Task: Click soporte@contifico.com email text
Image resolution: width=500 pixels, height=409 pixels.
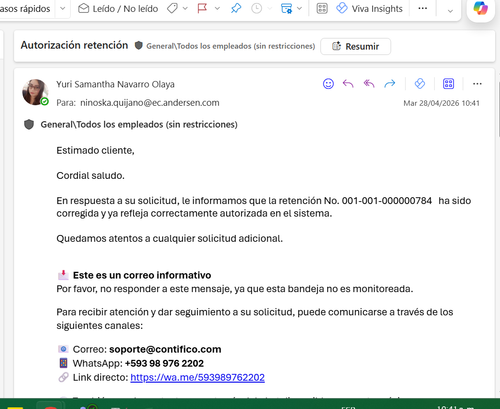Action: pos(165,349)
